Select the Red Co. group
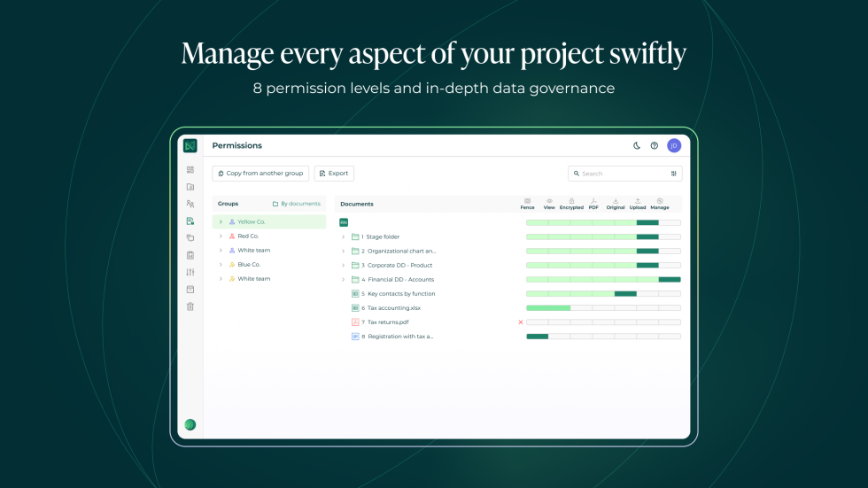The height and width of the screenshot is (488, 868). click(248, 236)
